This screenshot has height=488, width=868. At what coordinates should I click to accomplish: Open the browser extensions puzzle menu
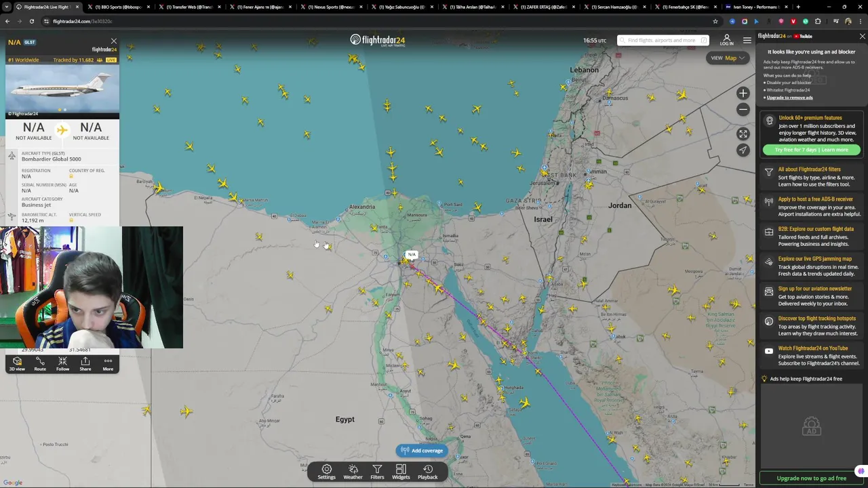click(x=817, y=21)
